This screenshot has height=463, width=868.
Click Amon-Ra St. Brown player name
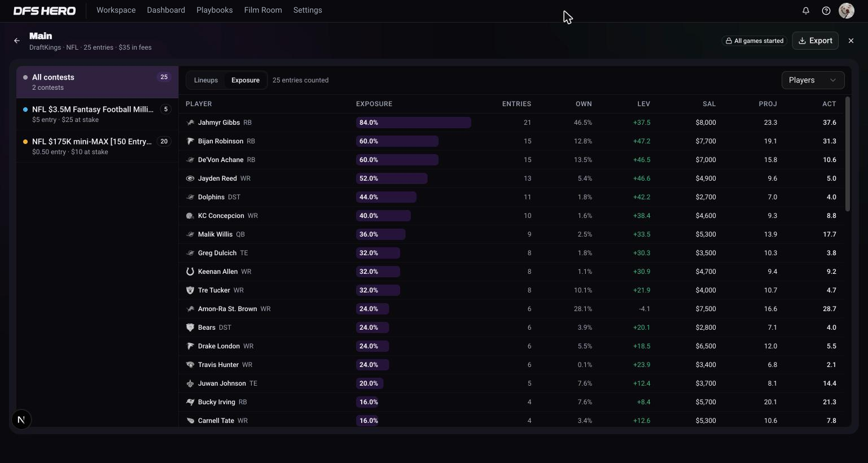tap(227, 309)
